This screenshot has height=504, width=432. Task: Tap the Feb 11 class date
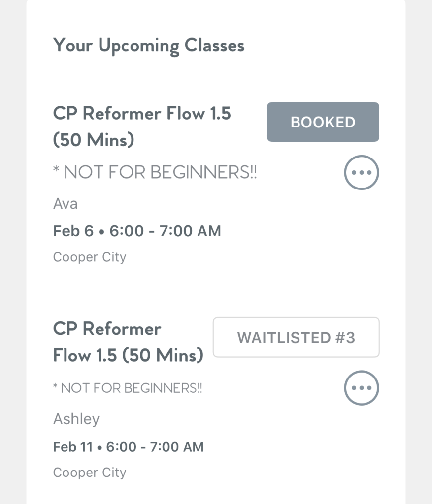[x=72, y=447]
